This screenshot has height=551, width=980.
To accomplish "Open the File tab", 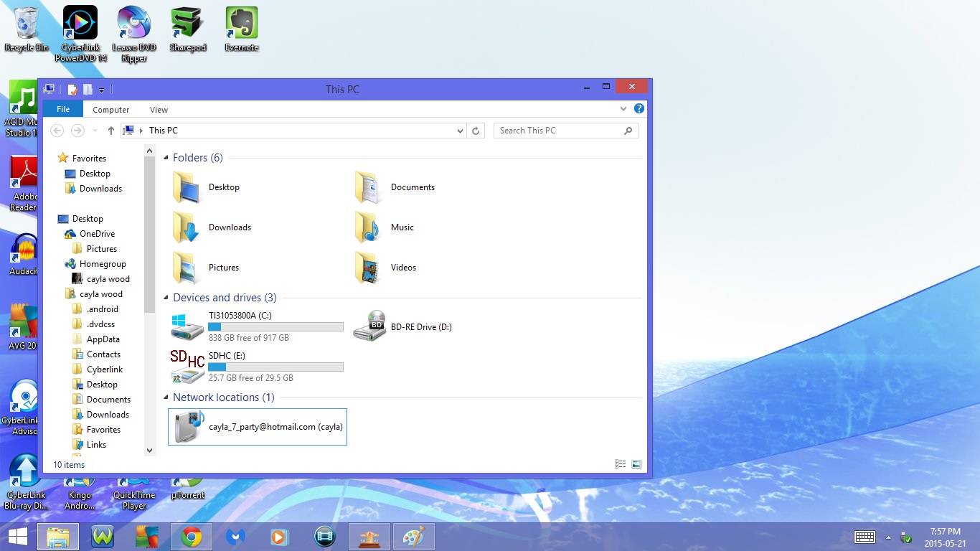I will point(63,109).
